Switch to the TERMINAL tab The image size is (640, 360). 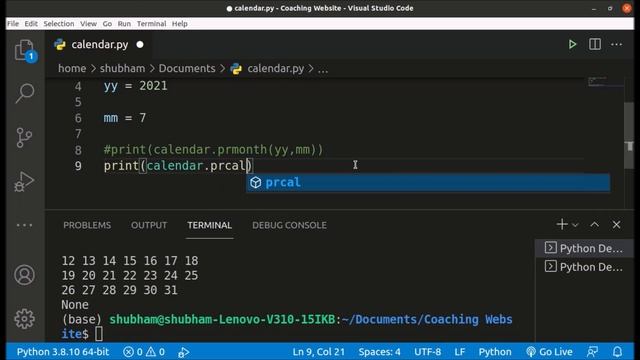click(x=209, y=225)
